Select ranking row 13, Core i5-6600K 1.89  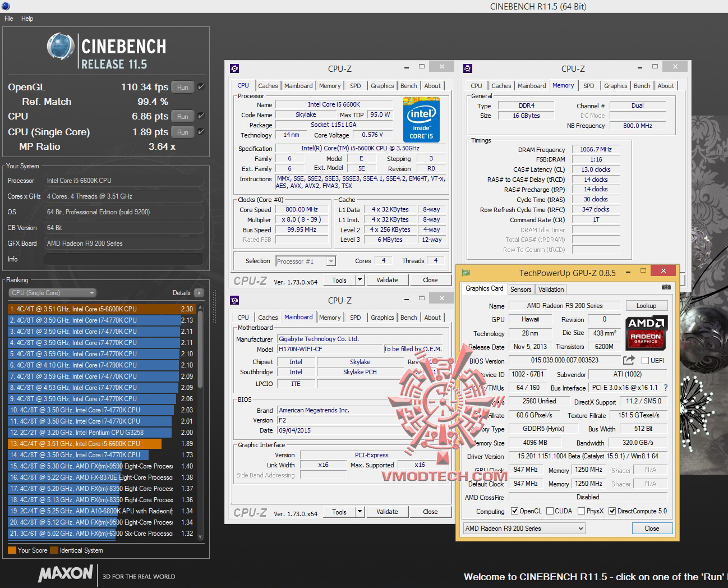point(102,444)
